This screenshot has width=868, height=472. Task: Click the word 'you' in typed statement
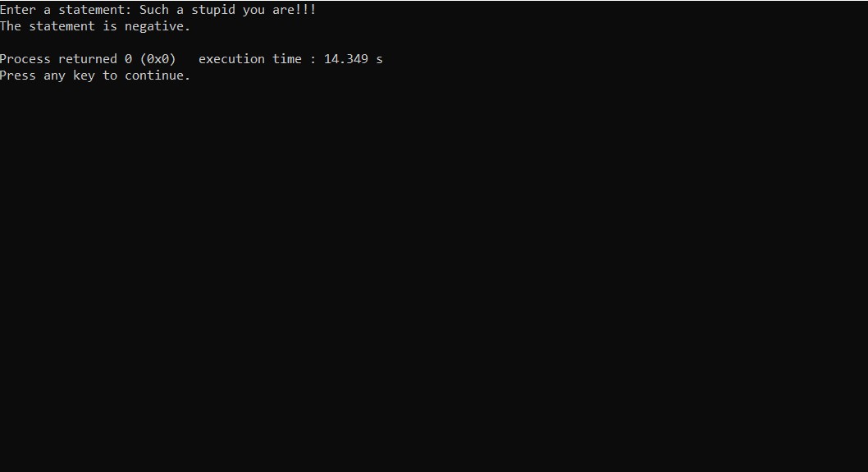point(254,11)
